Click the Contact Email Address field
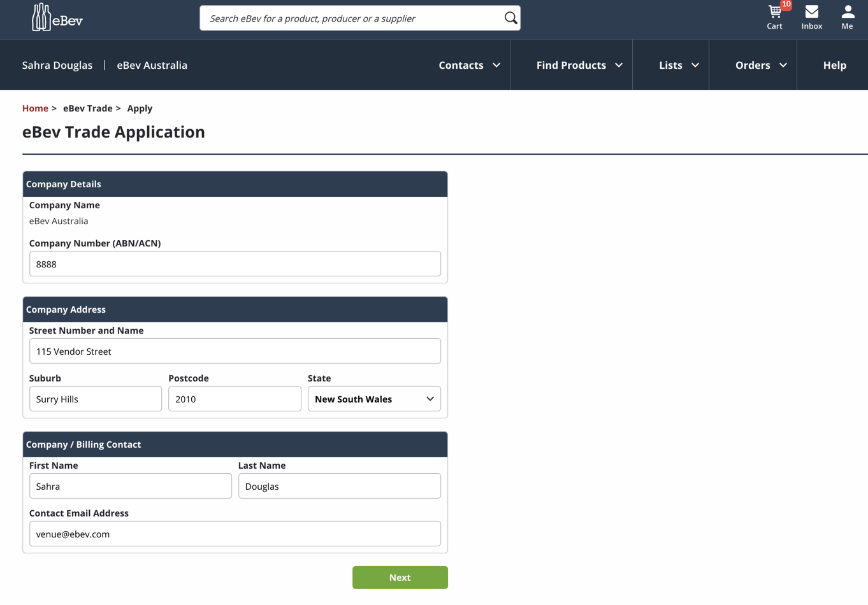This screenshot has width=868, height=605. click(x=235, y=534)
